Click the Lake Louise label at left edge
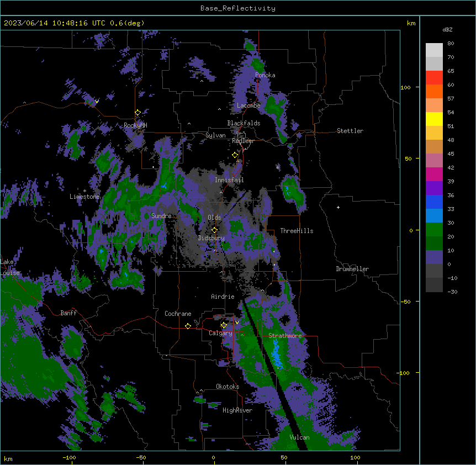Screen dimensions: 476x465 tap(10, 267)
